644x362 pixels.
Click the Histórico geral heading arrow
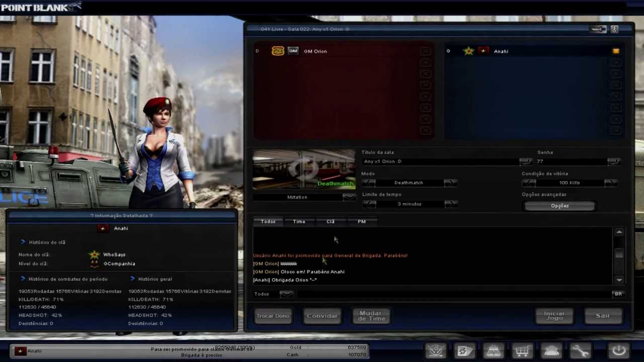click(133, 279)
